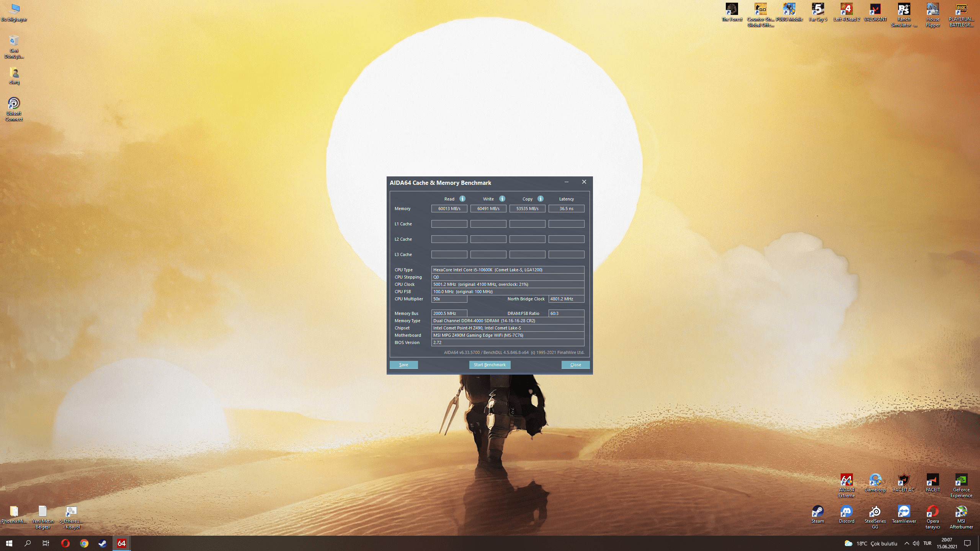The width and height of the screenshot is (980, 551).
Task: Open MSI Afterburner desktop shortcut
Action: tap(961, 517)
